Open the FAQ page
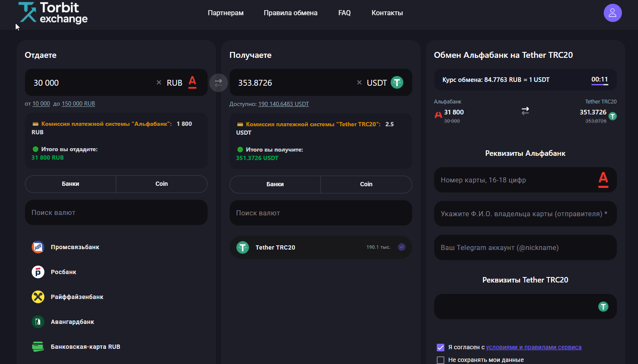638x364 pixels. pos(345,13)
